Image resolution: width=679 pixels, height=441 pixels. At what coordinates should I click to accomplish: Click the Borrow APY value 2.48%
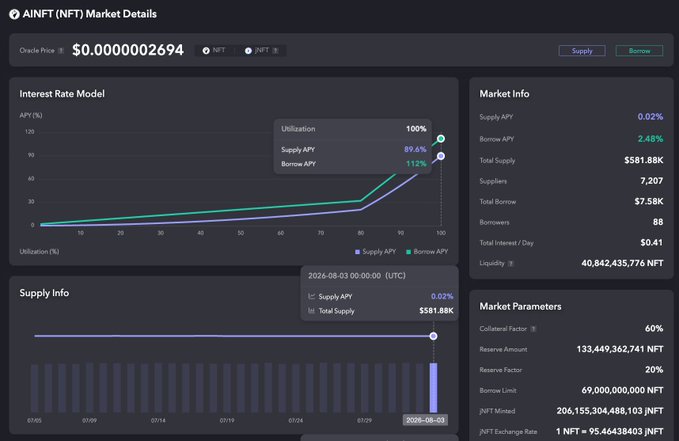[x=650, y=139]
